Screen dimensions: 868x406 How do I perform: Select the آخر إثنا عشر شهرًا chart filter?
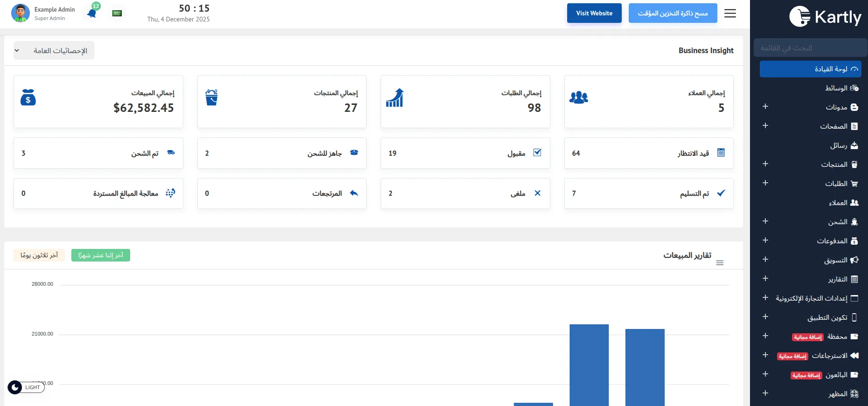click(101, 255)
